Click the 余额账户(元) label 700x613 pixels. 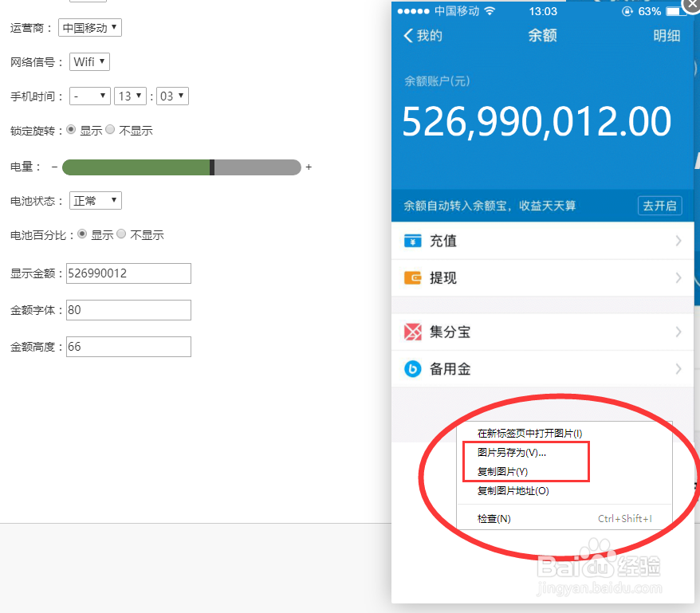coord(437,81)
